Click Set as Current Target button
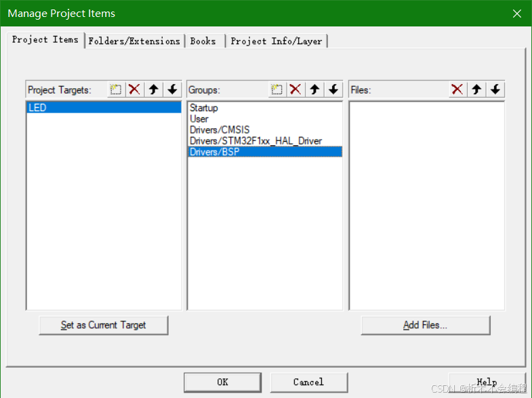The height and width of the screenshot is (398, 532). click(104, 325)
